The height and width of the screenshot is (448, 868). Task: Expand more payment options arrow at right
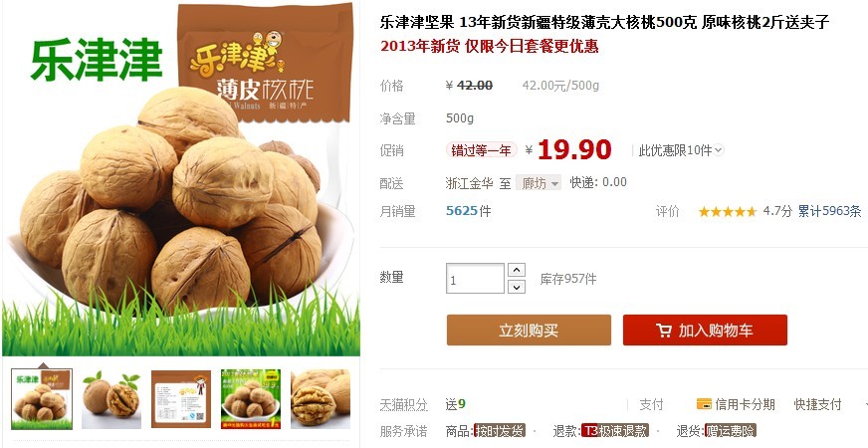coord(865,405)
